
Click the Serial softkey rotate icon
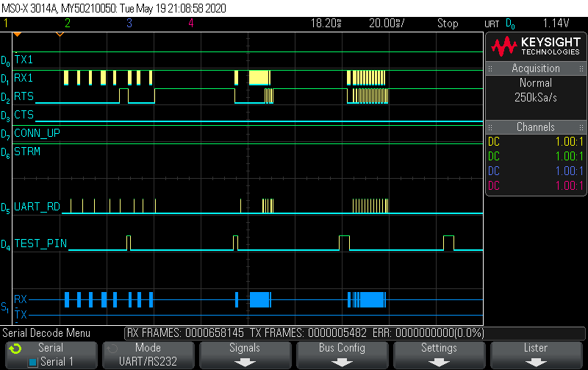point(15,349)
